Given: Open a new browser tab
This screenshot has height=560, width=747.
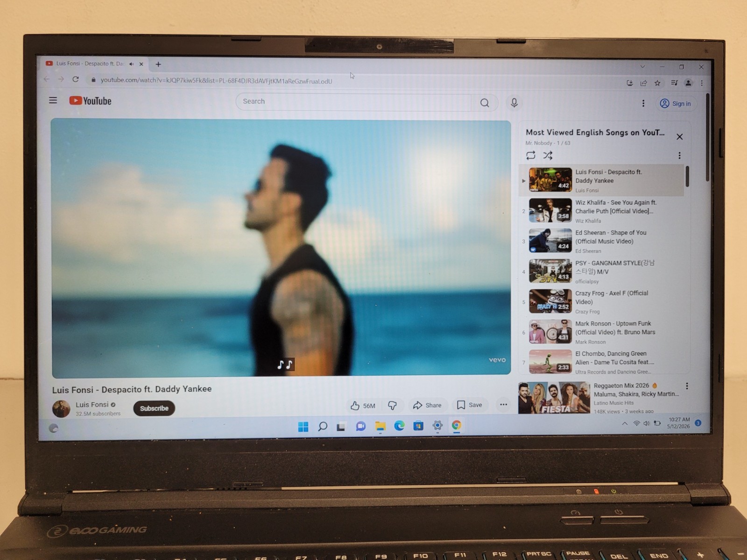Looking at the screenshot, I should coord(158,64).
